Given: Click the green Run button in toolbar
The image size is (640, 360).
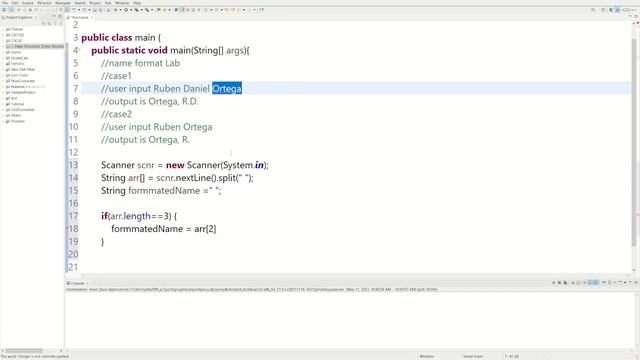Looking at the screenshot, I should 126,10.
